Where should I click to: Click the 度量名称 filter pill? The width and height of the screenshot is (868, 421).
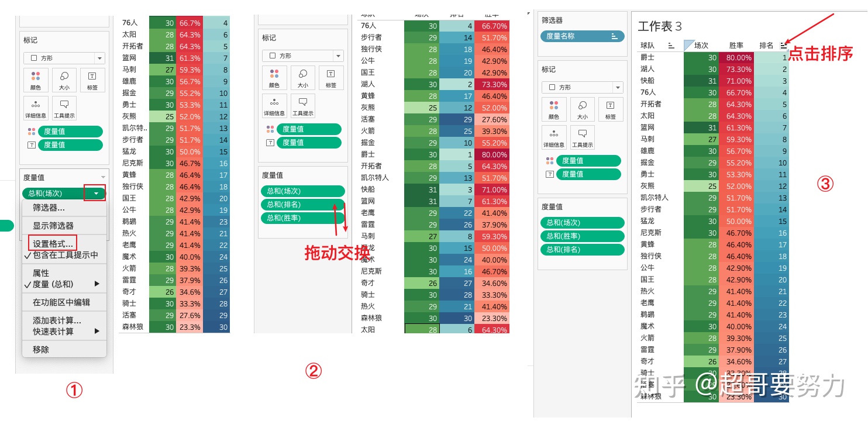[x=583, y=36]
